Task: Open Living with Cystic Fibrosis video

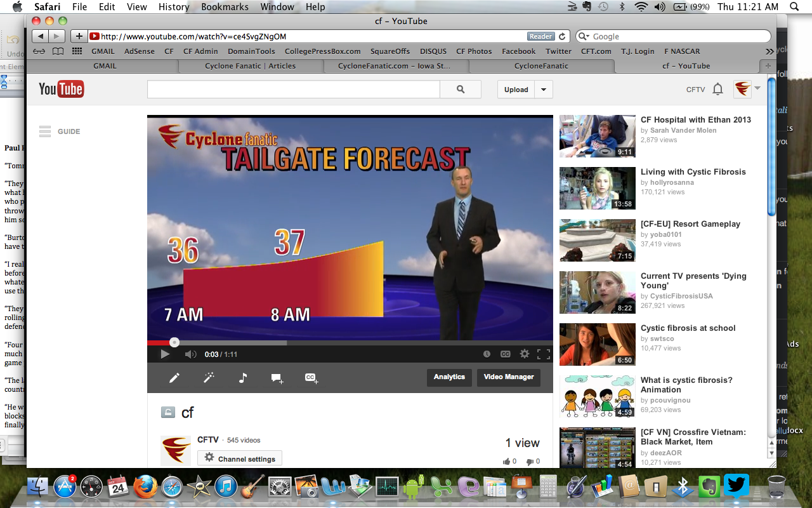Action: [693, 172]
